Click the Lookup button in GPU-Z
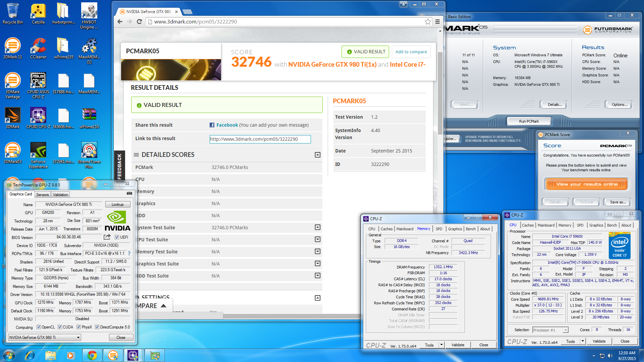Screen dimensions: 644x362 [117, 204]
